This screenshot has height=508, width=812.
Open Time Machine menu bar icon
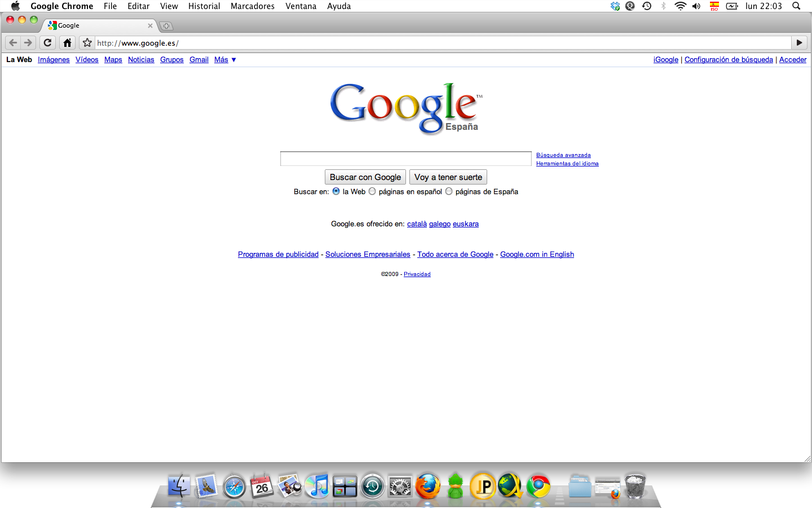click(x=647, y=6)
